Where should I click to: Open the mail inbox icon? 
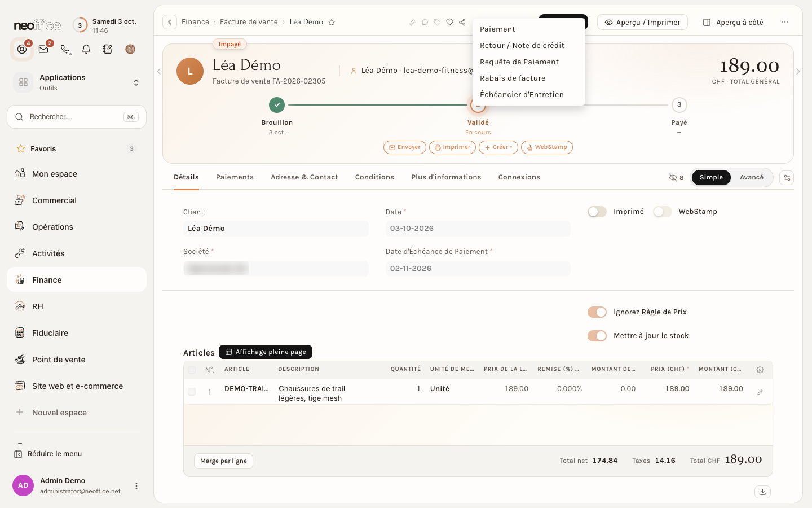[43, 49]
